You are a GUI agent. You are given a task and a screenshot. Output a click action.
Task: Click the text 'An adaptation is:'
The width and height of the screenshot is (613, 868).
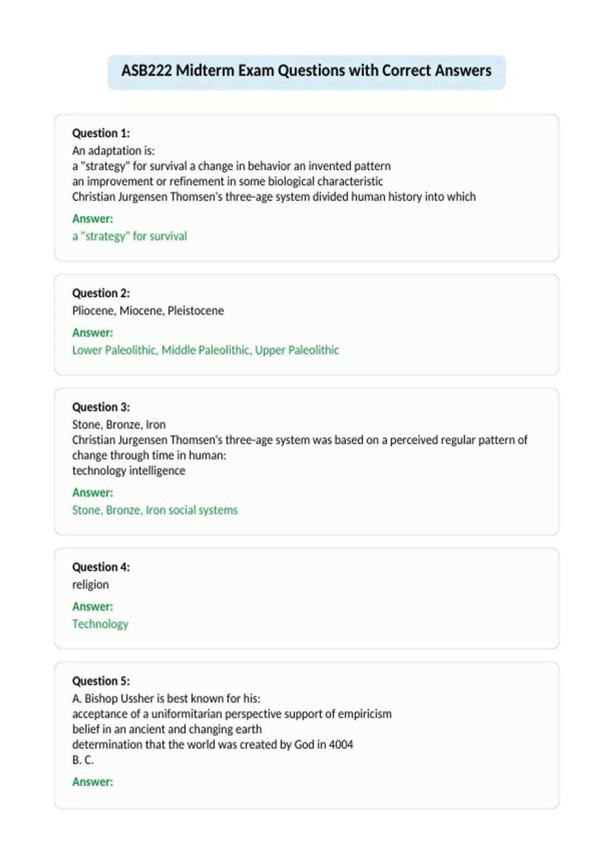point(113,151)
